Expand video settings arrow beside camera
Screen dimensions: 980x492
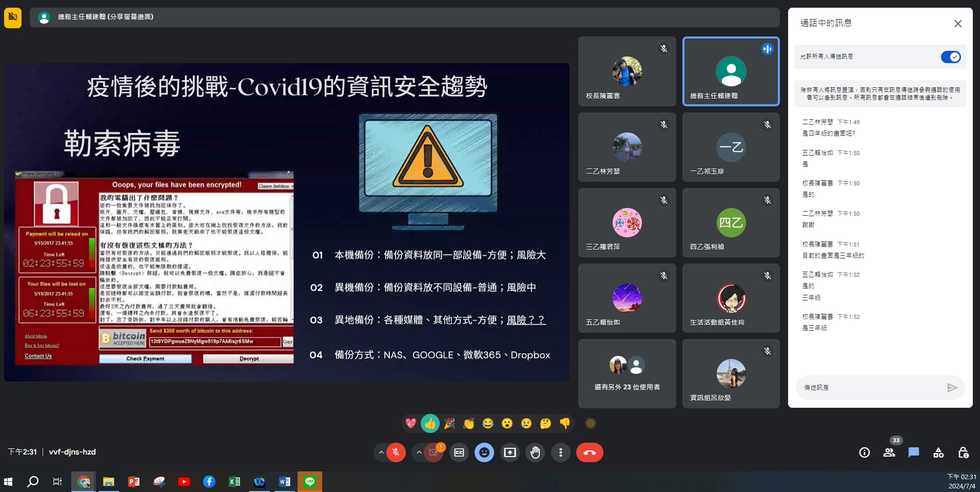coord(419,452)
